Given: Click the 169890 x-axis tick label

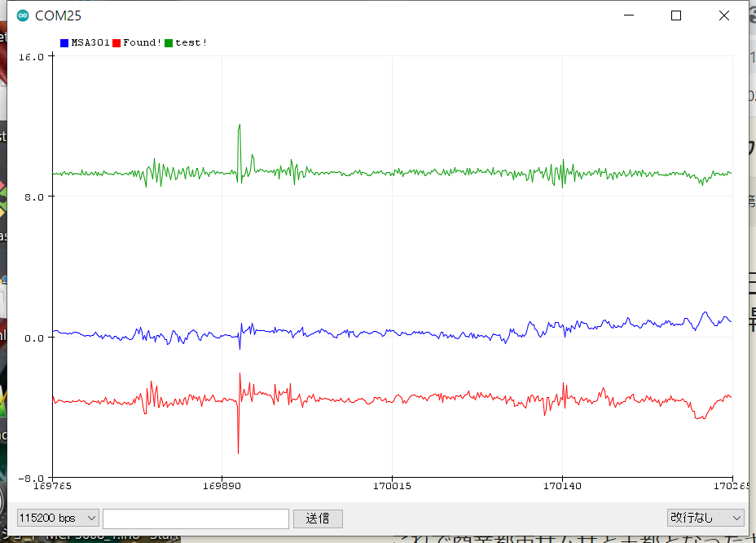Looking at the screenshot, I should 222,485.
